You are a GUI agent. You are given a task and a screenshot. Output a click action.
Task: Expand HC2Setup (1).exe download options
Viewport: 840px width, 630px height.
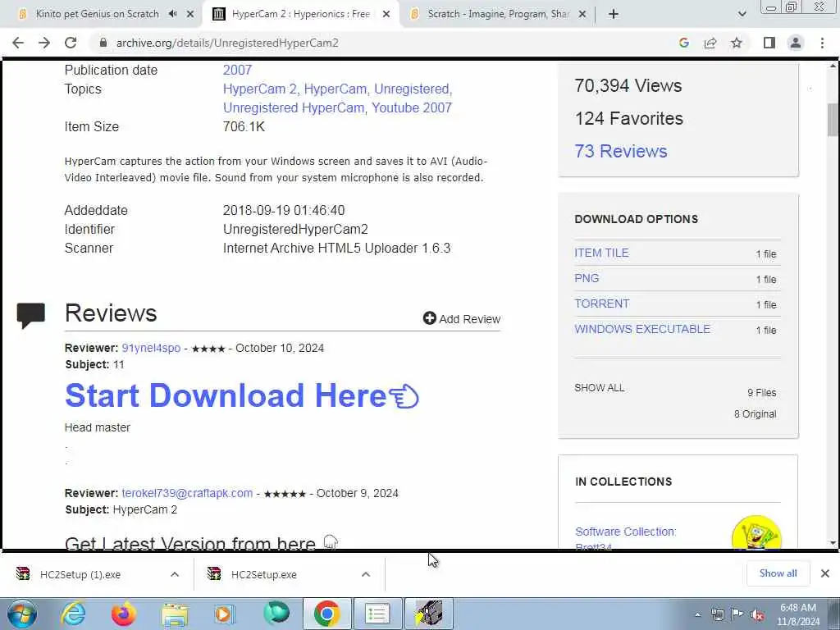[x=175, y=574]
